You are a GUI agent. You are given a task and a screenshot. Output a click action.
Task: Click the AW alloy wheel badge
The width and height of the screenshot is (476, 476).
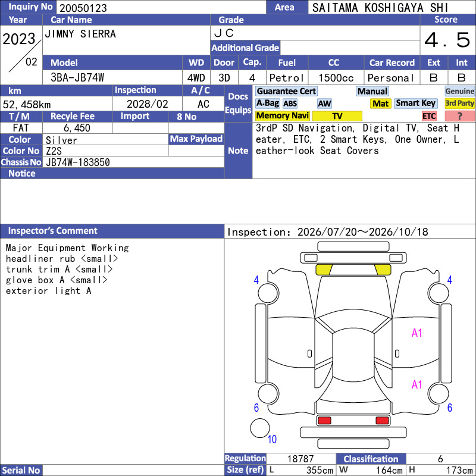pyautogui.click(x=324, y=104)
